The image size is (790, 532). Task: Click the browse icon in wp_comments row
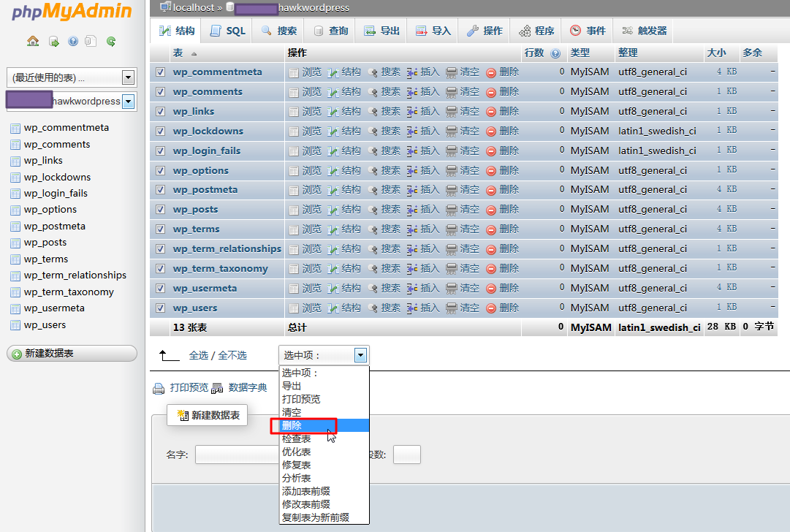click(x=294, y=92)
